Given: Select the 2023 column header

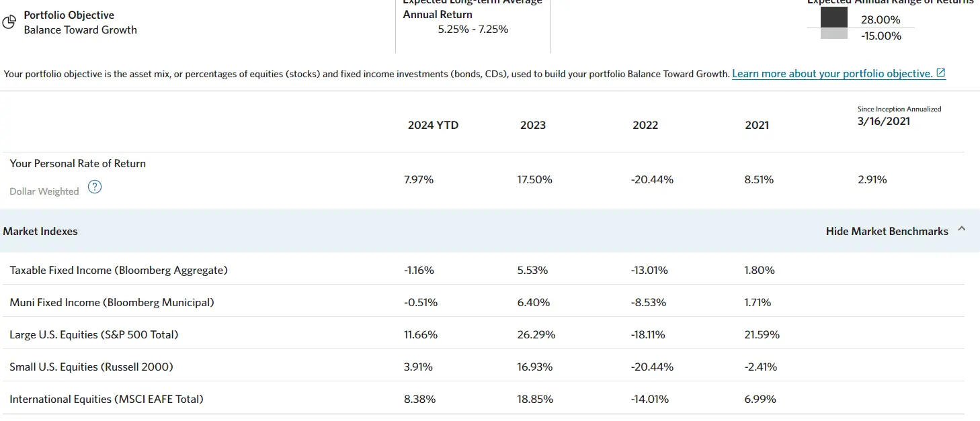Looking at the screenshot, I should (533, 125).
